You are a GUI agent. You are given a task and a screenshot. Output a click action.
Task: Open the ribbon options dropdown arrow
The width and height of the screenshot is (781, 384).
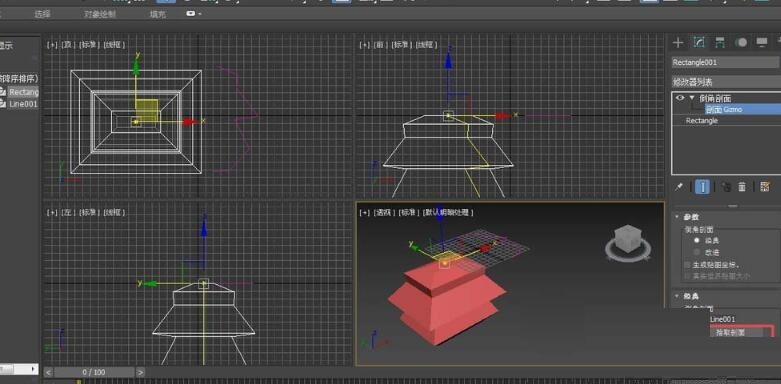point(200,14)
